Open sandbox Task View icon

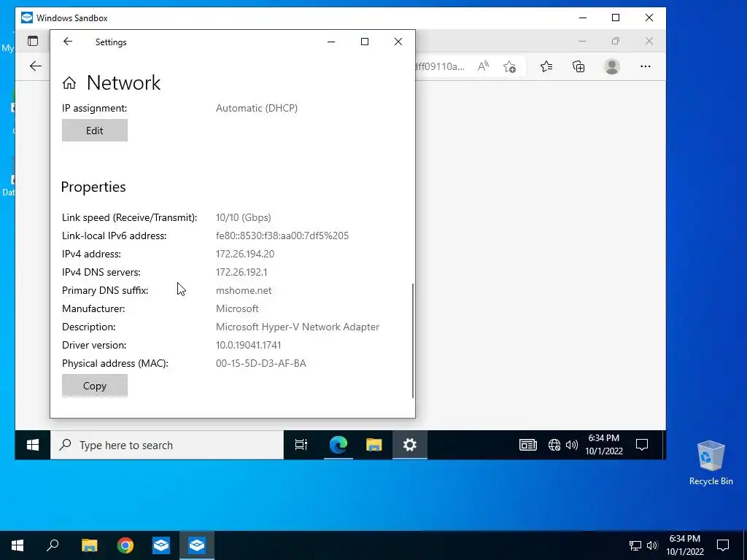click(301, 445)
